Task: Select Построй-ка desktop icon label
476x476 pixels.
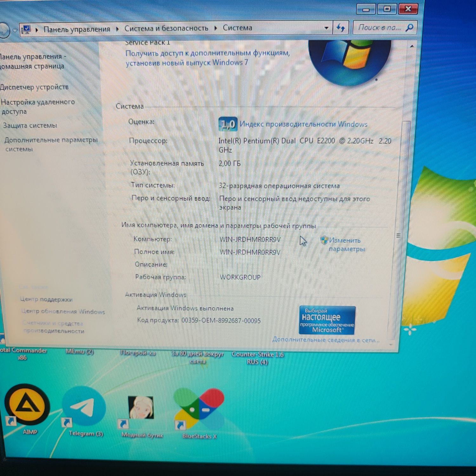Action: [138, 353]
